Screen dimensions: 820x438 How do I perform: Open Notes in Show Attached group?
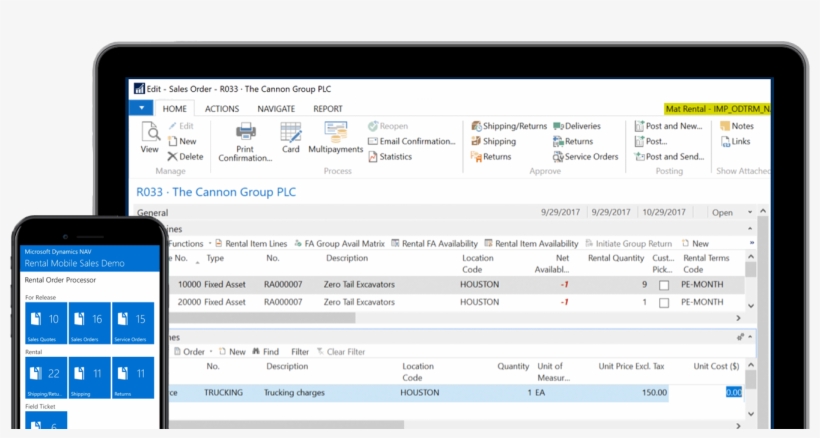click(737, 126)
